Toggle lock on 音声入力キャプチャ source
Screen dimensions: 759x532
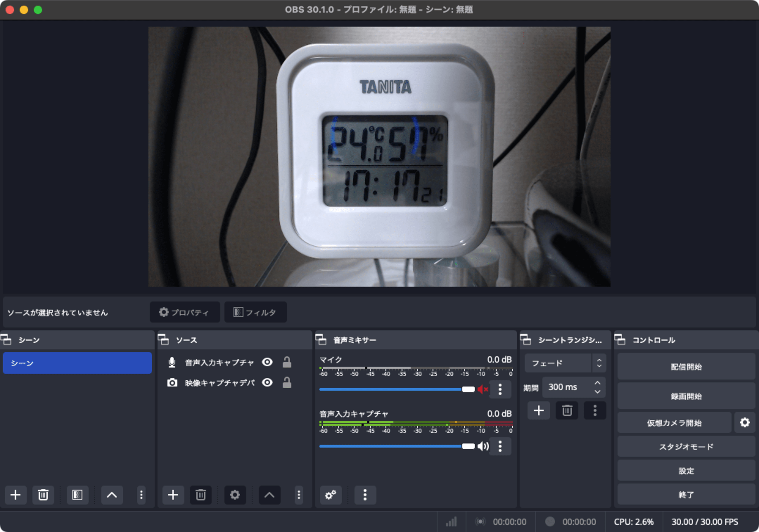[287, 362]
